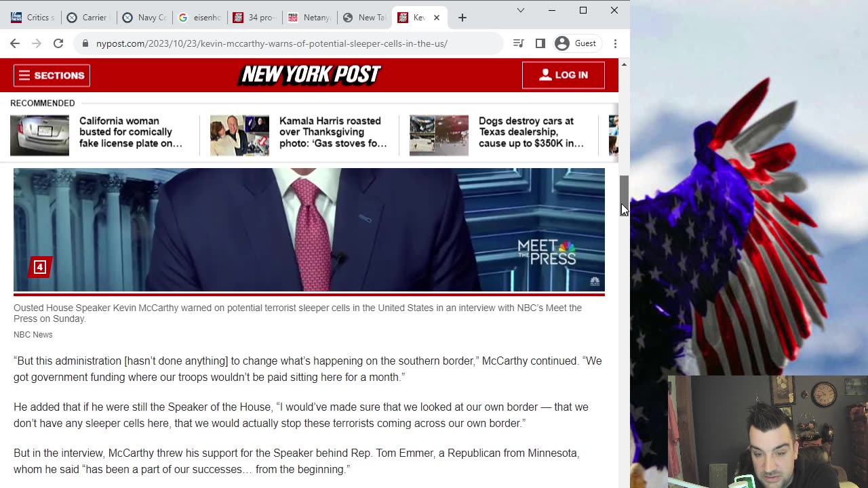Open Kamala Harris story thumbnail
This screenshot has width=868, height=488.
tap(239, 136)
